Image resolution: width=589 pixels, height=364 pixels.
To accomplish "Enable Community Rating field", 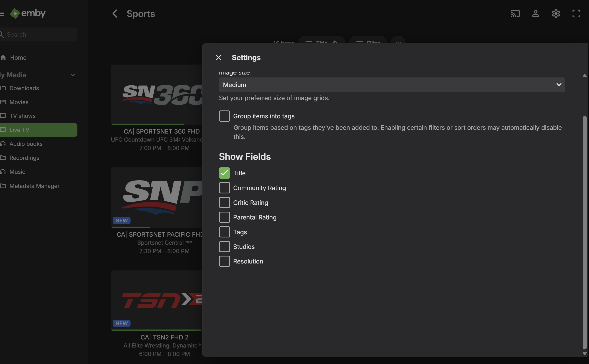I will pyautogui.click(x=224, y=188).
